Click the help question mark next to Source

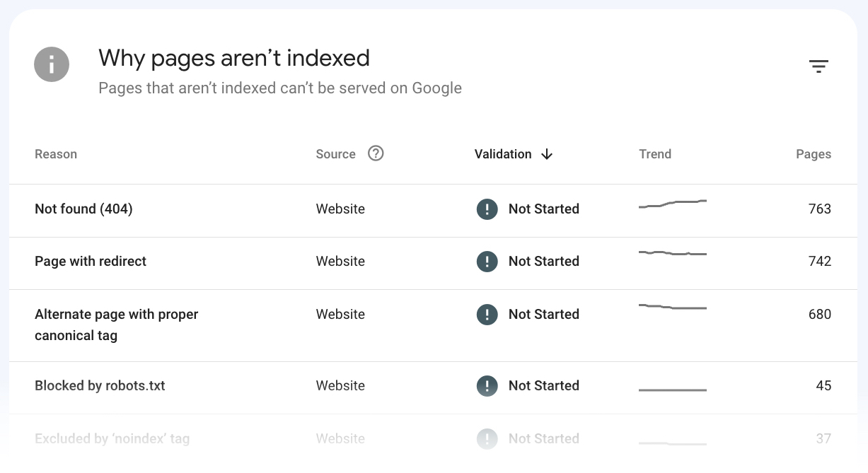pos(376,153)
